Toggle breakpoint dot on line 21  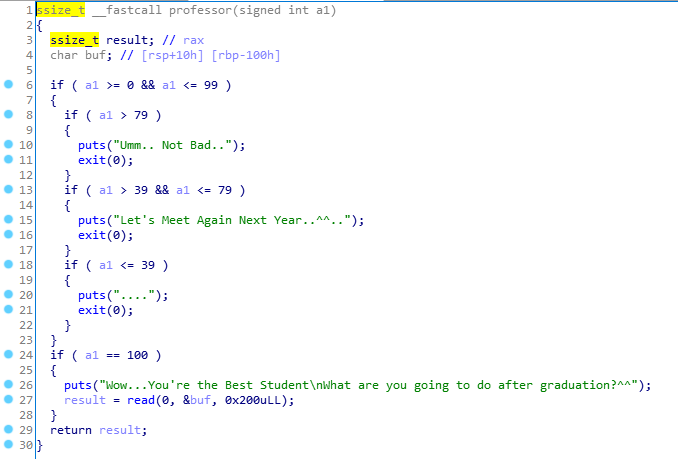[x=8, y=309]
